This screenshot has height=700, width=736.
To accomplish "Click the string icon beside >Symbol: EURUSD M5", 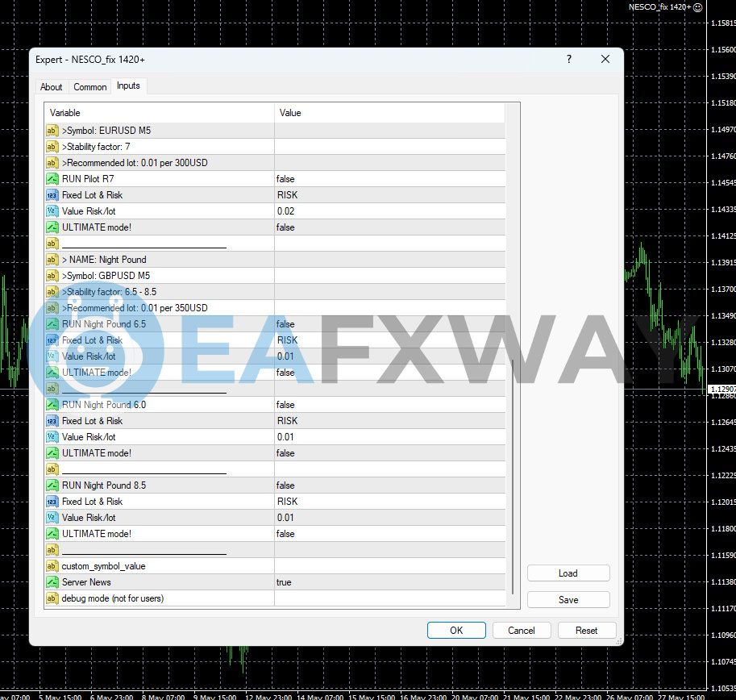I will [52, 131].
